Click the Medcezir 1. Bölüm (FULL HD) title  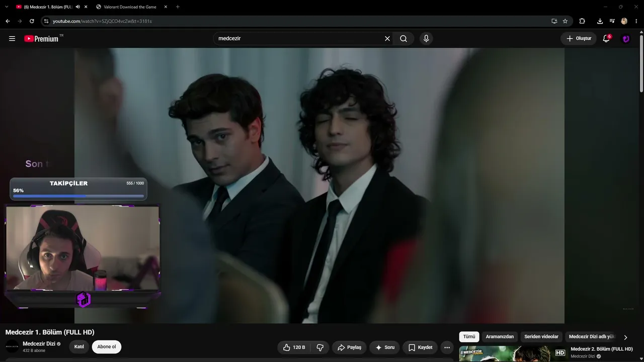pos(50,332)
